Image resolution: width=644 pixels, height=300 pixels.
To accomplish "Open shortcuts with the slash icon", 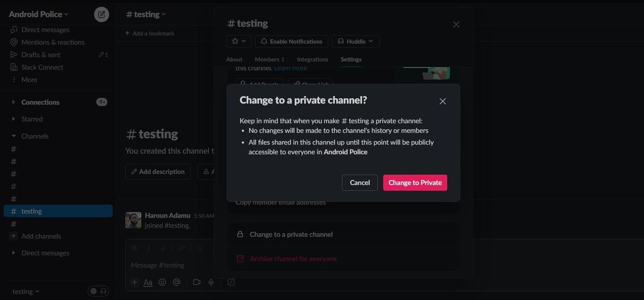I will click(230, 282).
